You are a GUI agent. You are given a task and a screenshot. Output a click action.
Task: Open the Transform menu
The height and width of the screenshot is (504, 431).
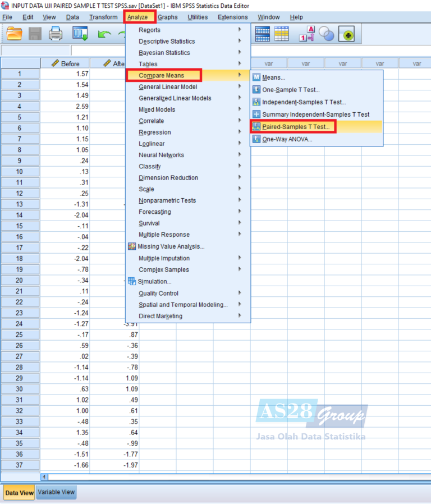coord(103,17)
